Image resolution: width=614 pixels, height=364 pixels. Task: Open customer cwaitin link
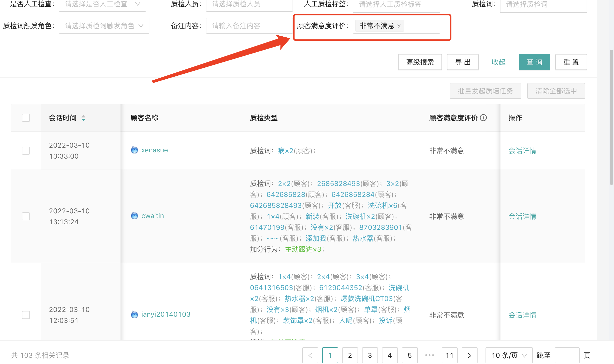tap(152, 216)
